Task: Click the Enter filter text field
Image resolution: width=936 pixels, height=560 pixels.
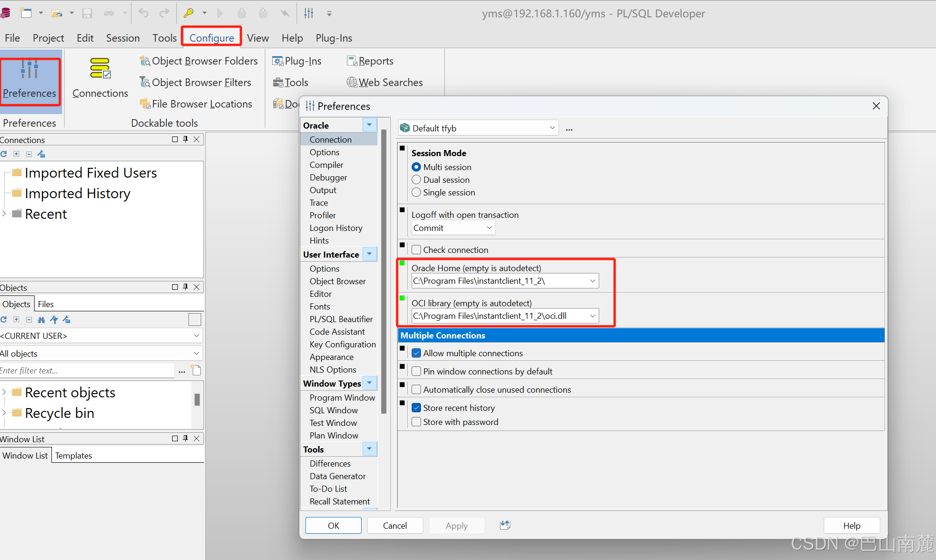Action: click(87, 371)
